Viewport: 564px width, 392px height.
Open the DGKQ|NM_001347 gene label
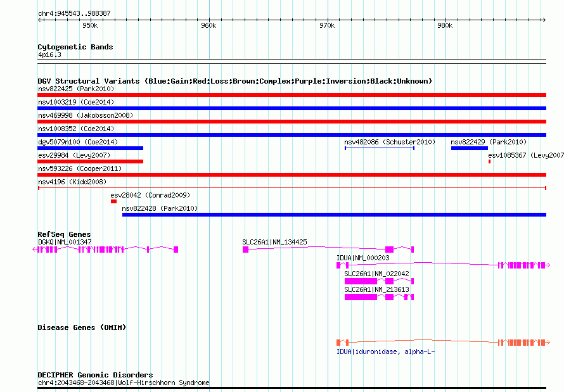pyautogui.click(x=65, y=242)
